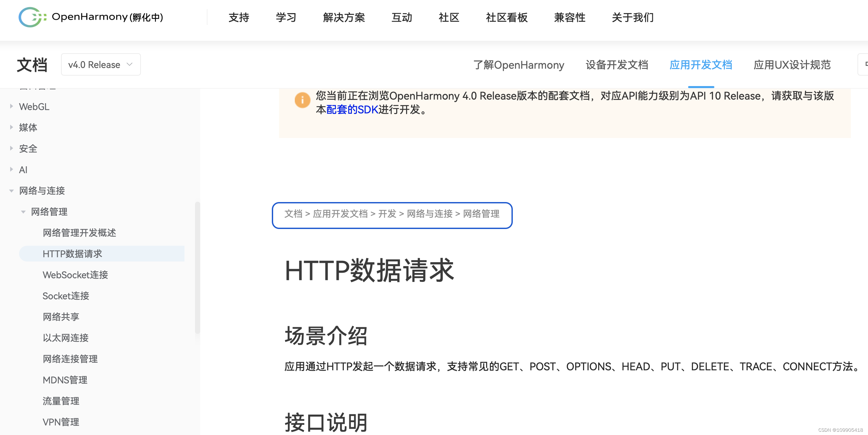Open VPN管理 in sidebar
This screenshot has height=435, width=868.
(x=61, y=422)
